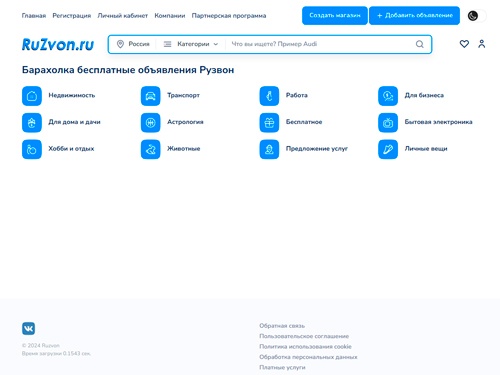Open the Транспорт category text link
Image resolution: width=500 pixels, height=375 pixels.
(x=183, y=95)
